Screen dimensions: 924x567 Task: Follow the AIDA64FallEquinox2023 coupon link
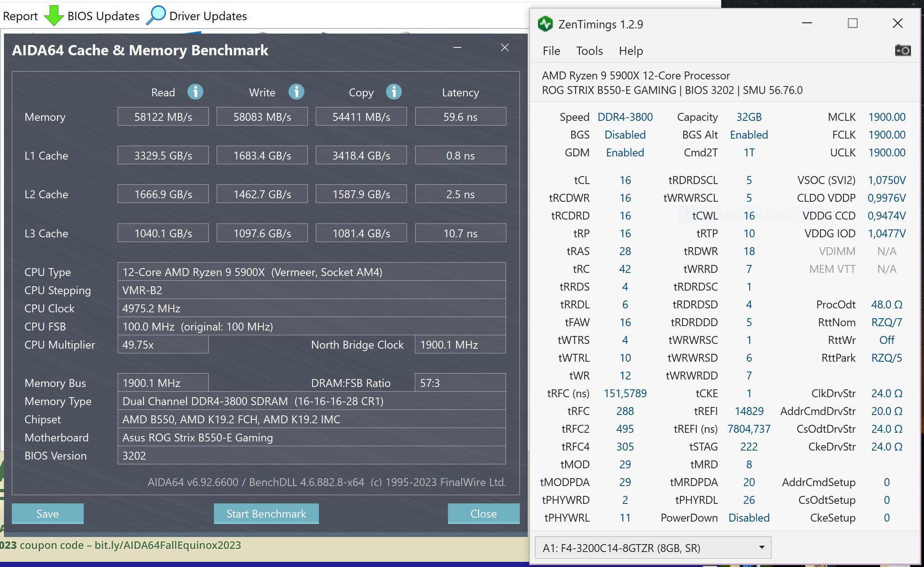pyautogui.click(x=168, y=545)
